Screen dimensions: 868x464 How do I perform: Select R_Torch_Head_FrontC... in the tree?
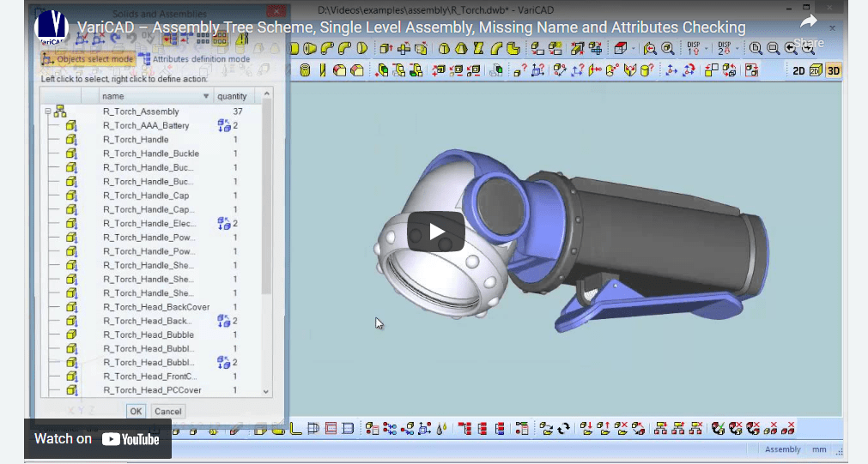click(x=150, y=376)
